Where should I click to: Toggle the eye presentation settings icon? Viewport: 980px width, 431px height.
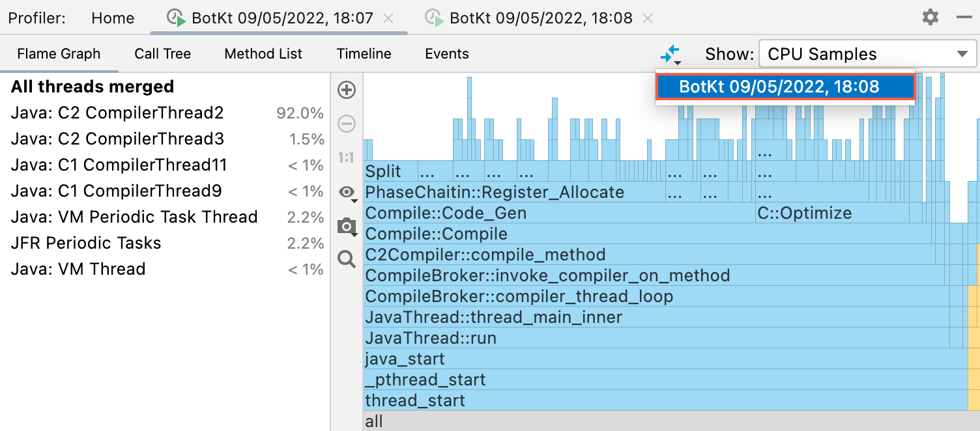point(347,193)
